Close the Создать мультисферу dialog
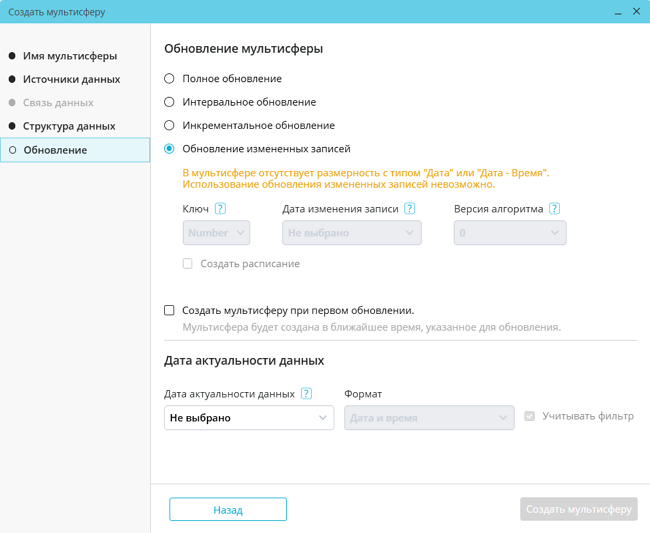The image size is (650, 533). pos(637,12)
